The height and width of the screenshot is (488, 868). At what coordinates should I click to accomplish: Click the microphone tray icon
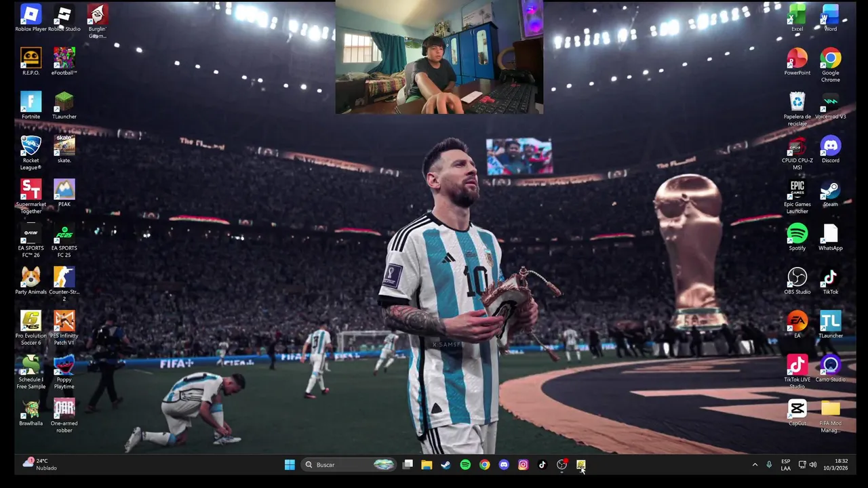769,464
